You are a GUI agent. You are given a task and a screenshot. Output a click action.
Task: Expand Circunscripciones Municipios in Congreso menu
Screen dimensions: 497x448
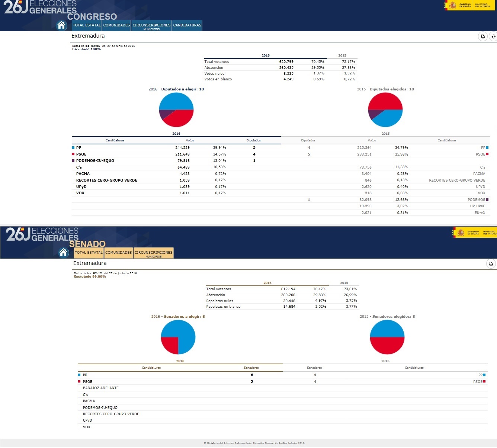pyautogui.click(x=151, y=26)
